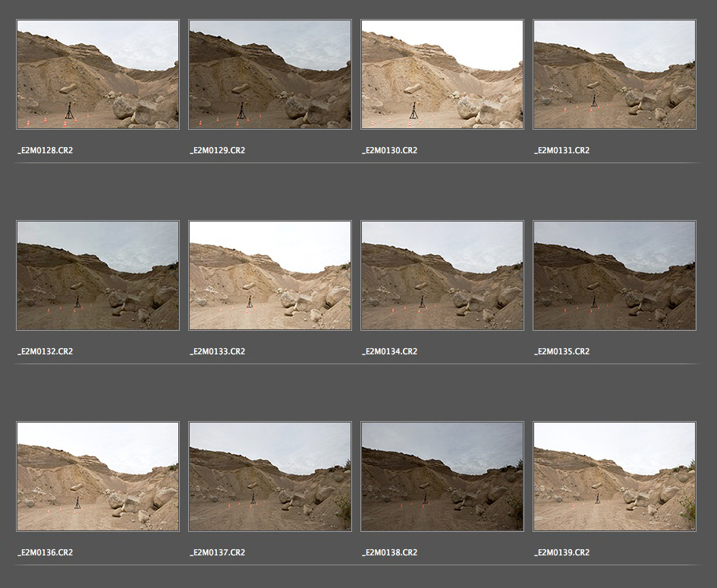
Task: Select thumbnail of _E2M0131.CR2
Action: [x=615, y=74]
